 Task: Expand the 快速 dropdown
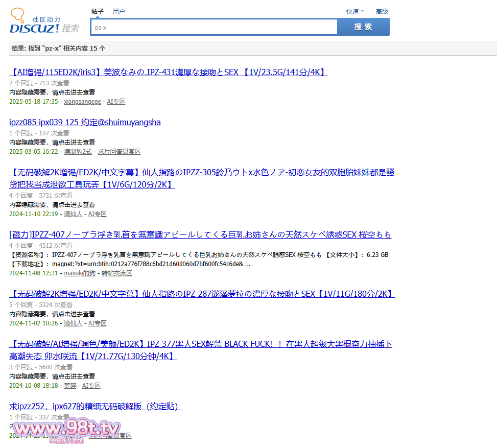coord(355,11)
